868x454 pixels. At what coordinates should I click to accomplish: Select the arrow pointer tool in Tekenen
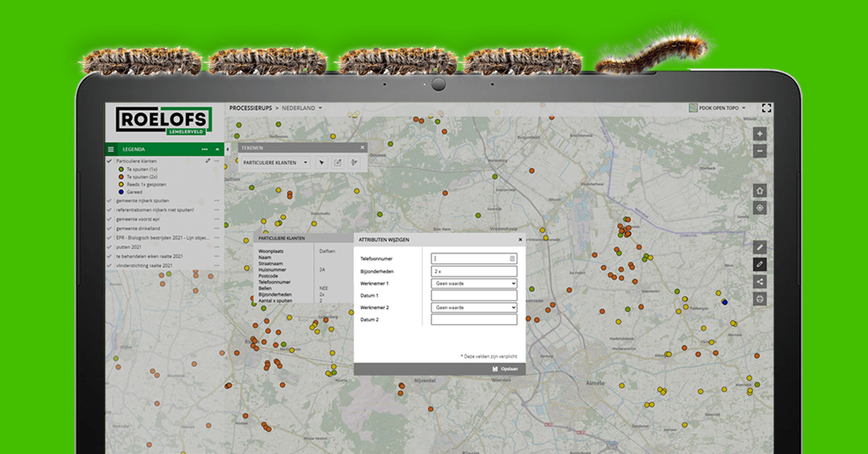(x=322, y=163)
